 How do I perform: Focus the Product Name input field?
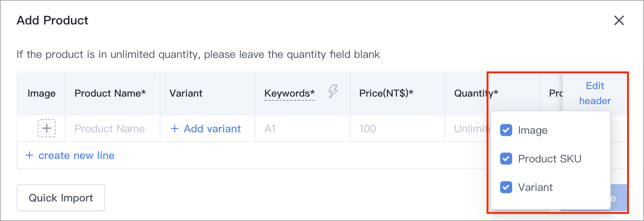[113, 129]
